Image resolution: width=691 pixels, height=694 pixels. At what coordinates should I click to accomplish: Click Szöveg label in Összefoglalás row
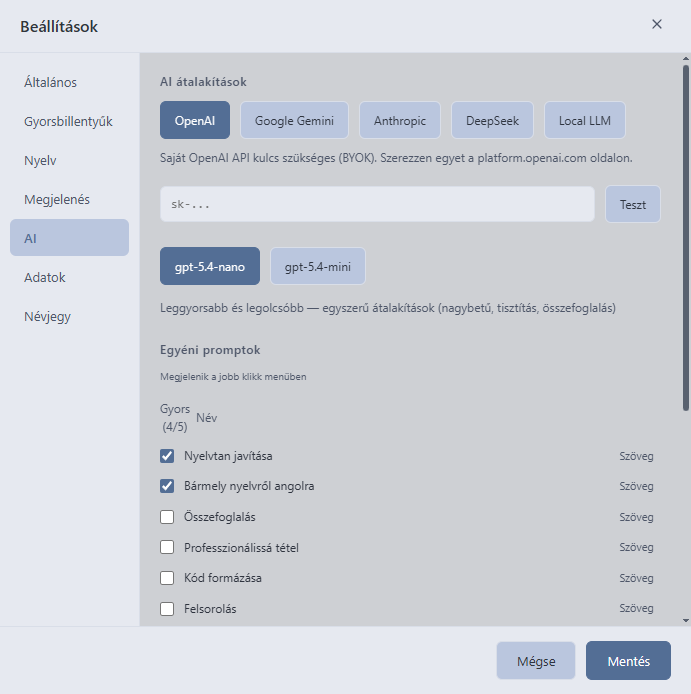(x=636, y=517)
